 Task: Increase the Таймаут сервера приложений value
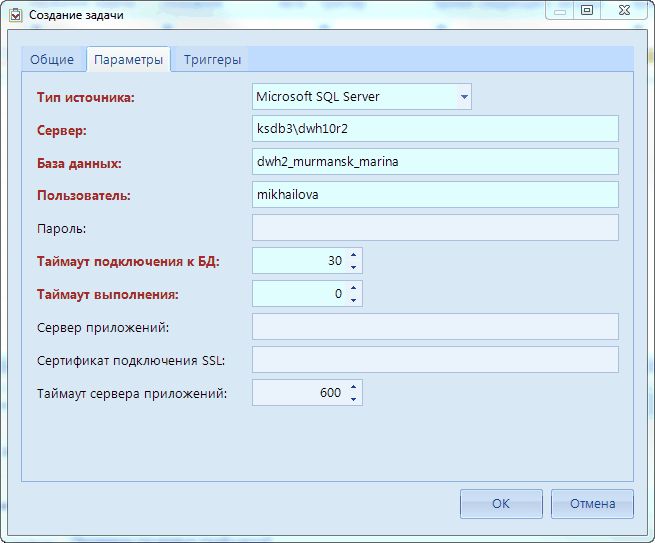[354, 388]
